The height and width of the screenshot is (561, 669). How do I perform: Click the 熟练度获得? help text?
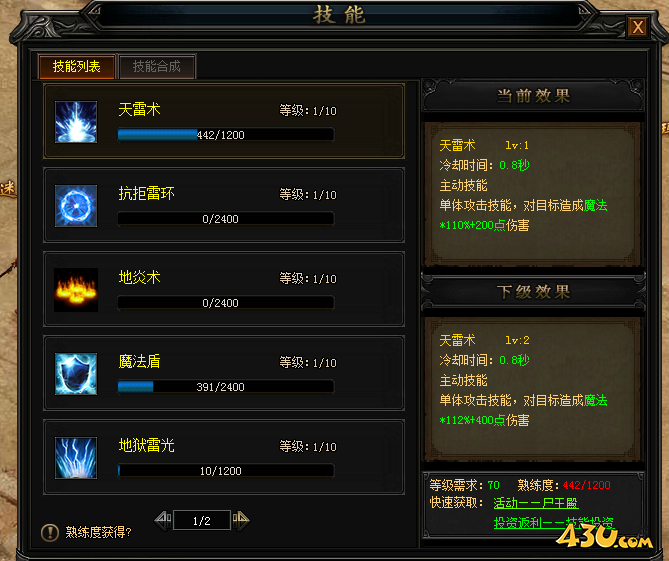point(98,532)
